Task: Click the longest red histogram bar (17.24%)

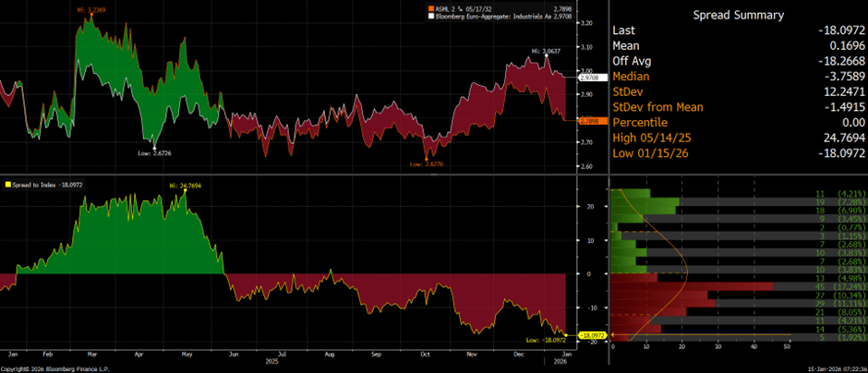Action: coord(702,287)
